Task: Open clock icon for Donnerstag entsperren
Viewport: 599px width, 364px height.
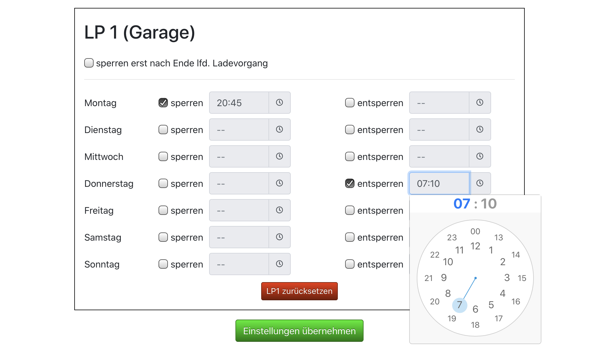Action: coord(480,183)
